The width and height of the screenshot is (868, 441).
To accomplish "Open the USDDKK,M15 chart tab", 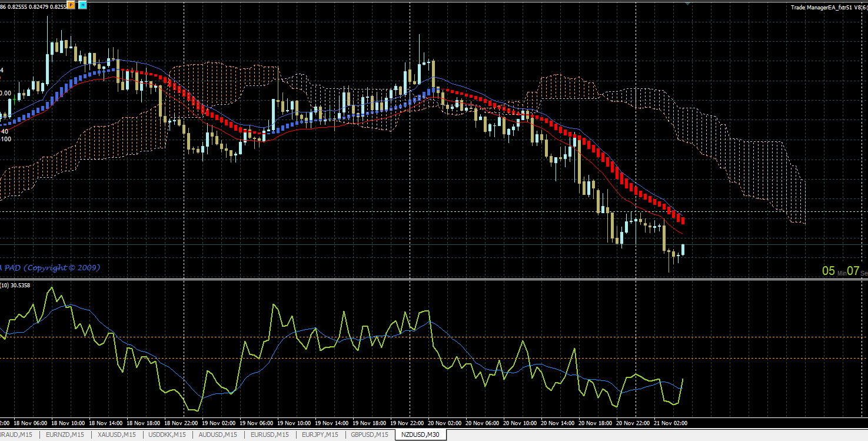I will [x=167, y=435].
